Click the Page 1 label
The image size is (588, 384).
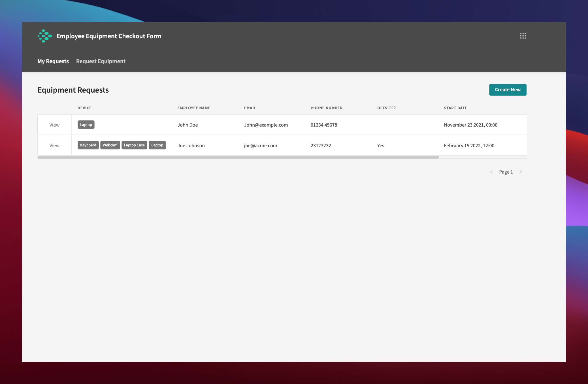click(506, 172)
